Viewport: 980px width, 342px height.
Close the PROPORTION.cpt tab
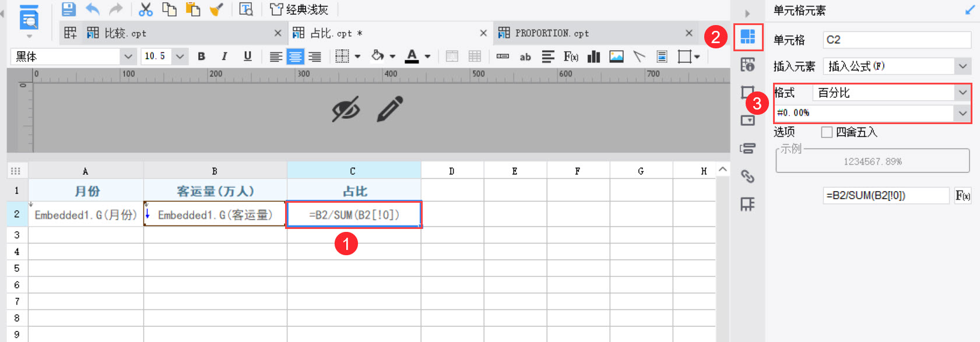[x=689, y=33]
